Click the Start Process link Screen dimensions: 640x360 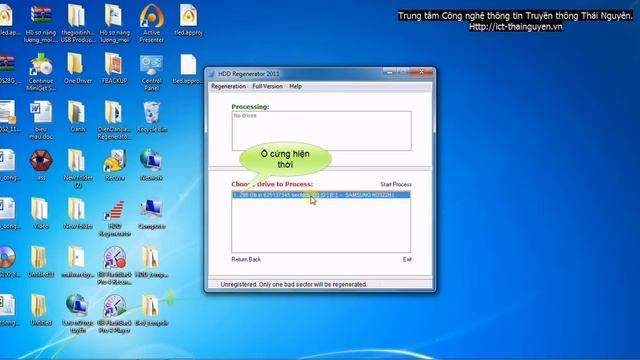pos(396,184)
